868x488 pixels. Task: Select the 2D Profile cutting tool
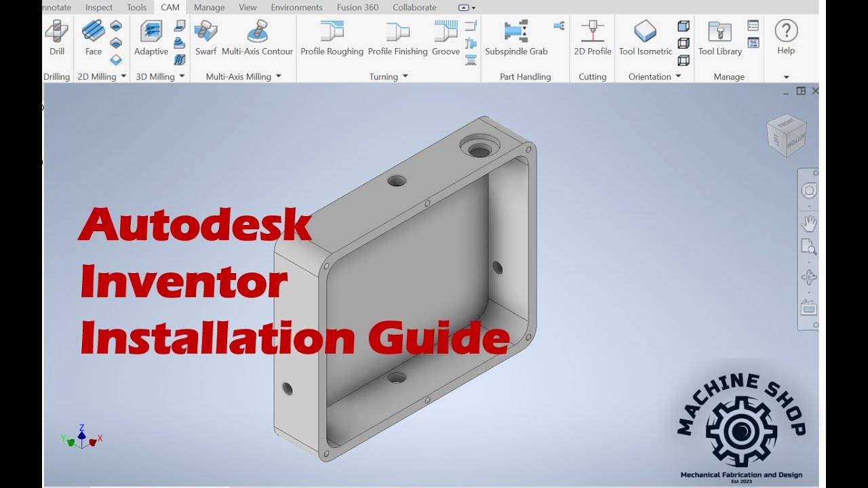click(593, 38)
